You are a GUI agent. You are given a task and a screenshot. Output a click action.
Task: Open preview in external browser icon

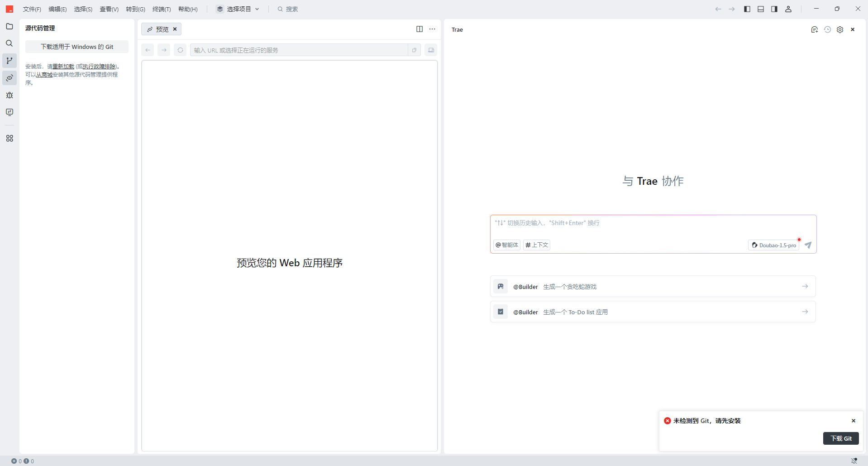click(x=414, y=50)
